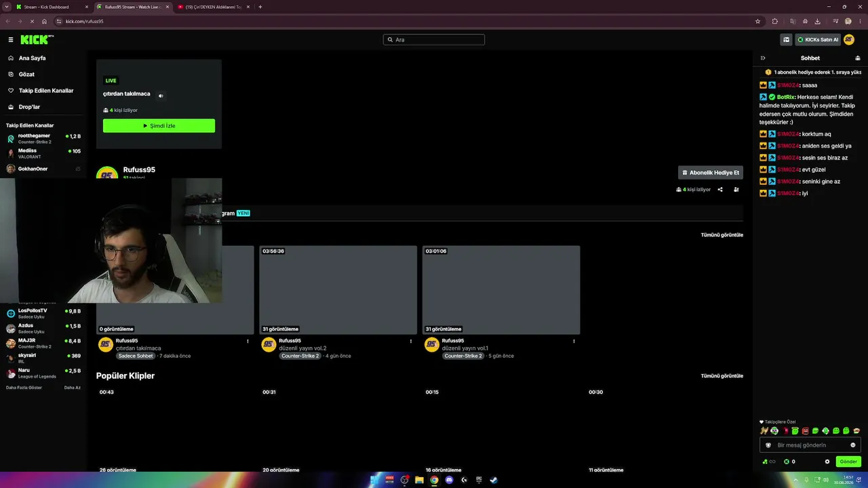The image size is (868, 488).
Task: Click Tümünü görüntüle for Popüler Klipler
Action: pyautogui.click(x=722, y=376)
